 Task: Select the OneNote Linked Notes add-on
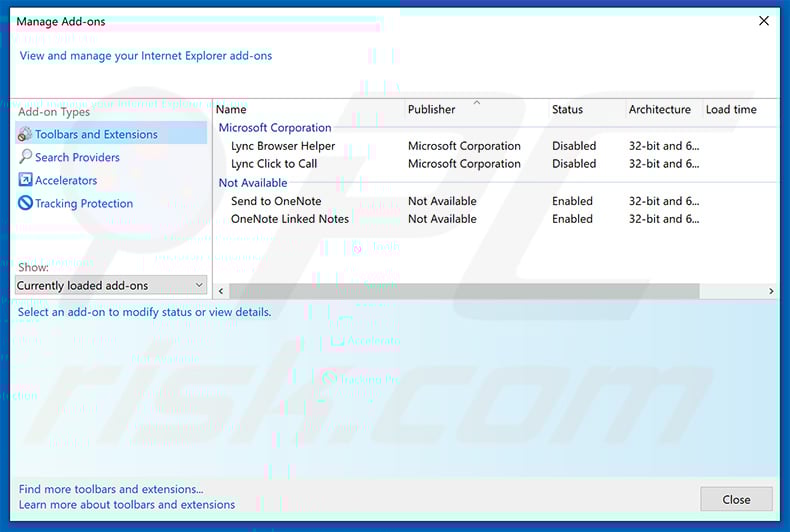click(x=290, y=219)
